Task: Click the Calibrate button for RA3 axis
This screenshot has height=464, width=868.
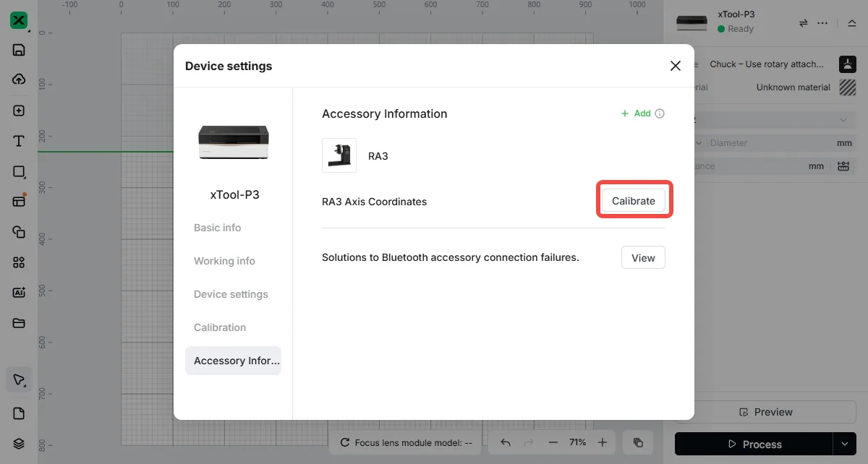Action: [x=634, y=201]
